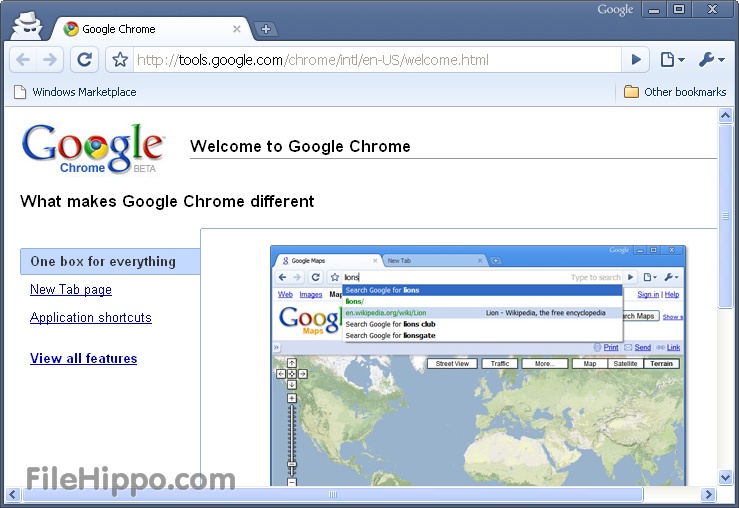Open the wrench settings menu
The image size is (739, 508).
(x=711, y=60)
